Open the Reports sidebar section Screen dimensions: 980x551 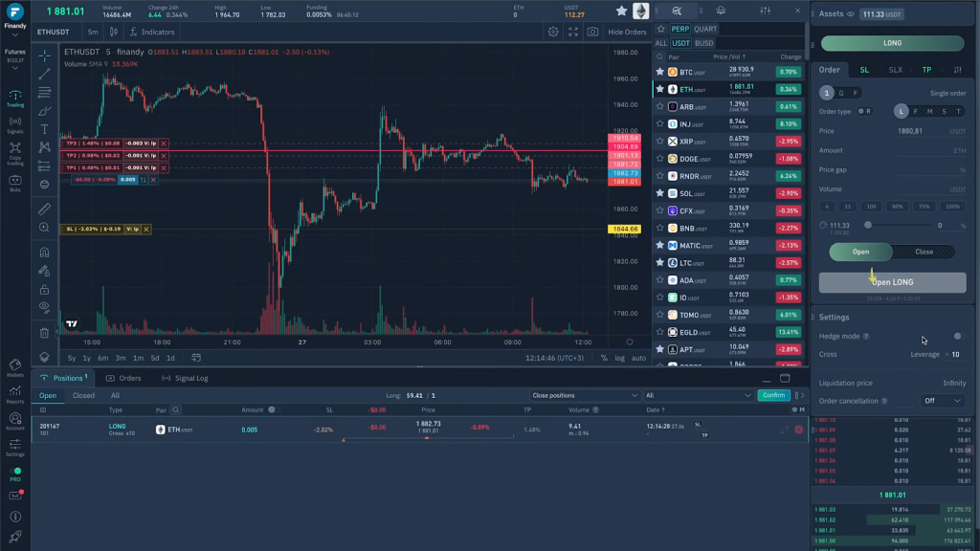coord(15,395)
